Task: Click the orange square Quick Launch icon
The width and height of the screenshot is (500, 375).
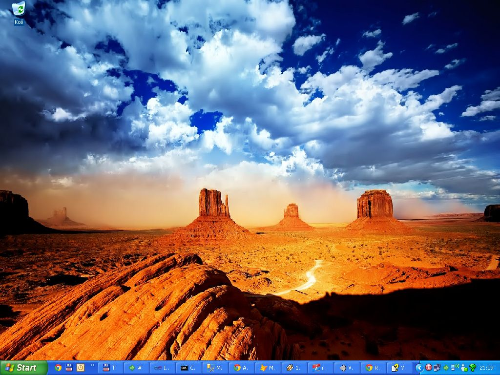Action: [80, 368]
